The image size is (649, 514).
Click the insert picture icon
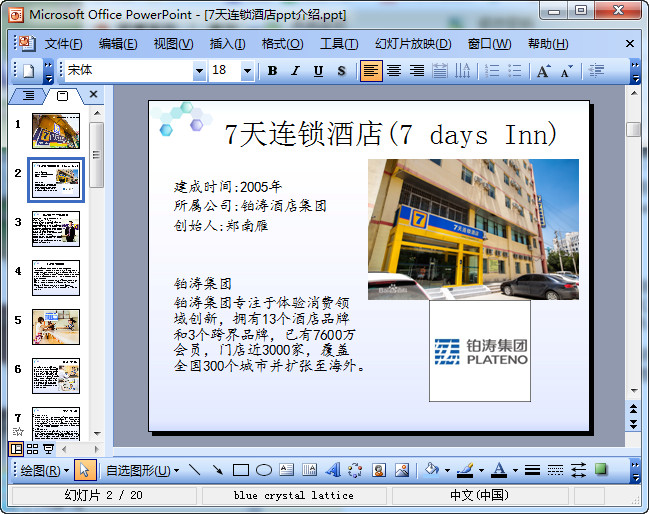402,469
